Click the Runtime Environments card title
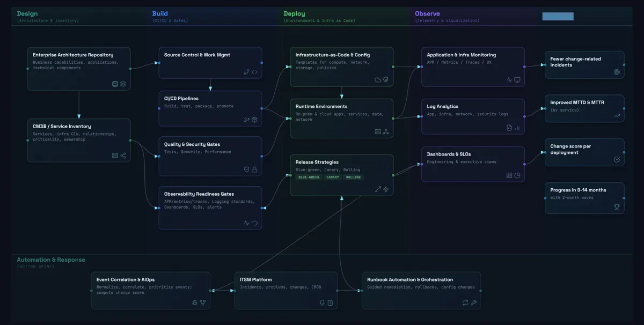This screenshot has width=644, height=325. point(321,106)
